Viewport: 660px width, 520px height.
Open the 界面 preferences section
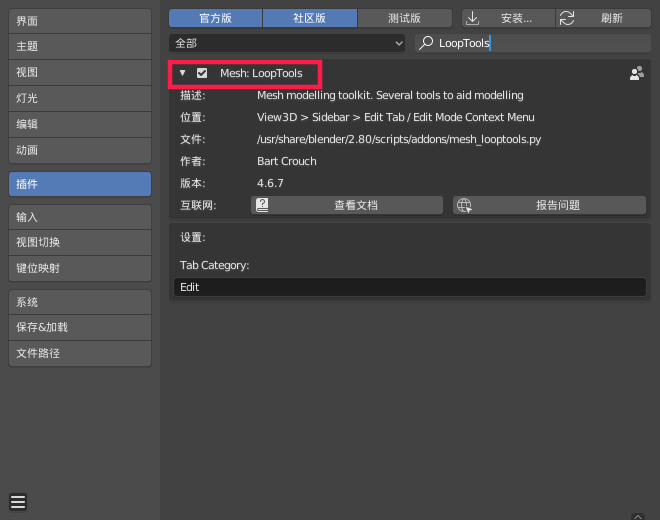coord(80,21)
